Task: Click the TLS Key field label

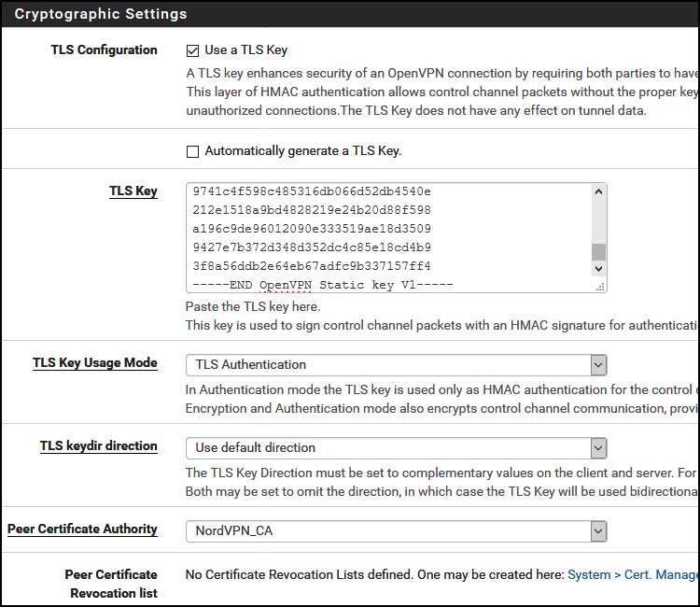Action: pos(133,191)
